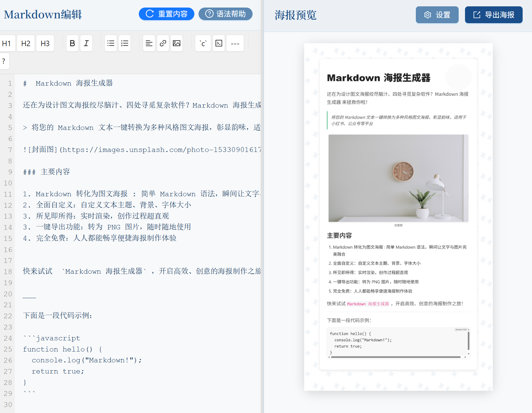532x413 pixels.
Task: Click line 14 一键导出功能 in editor
Action: click(107, 227)
